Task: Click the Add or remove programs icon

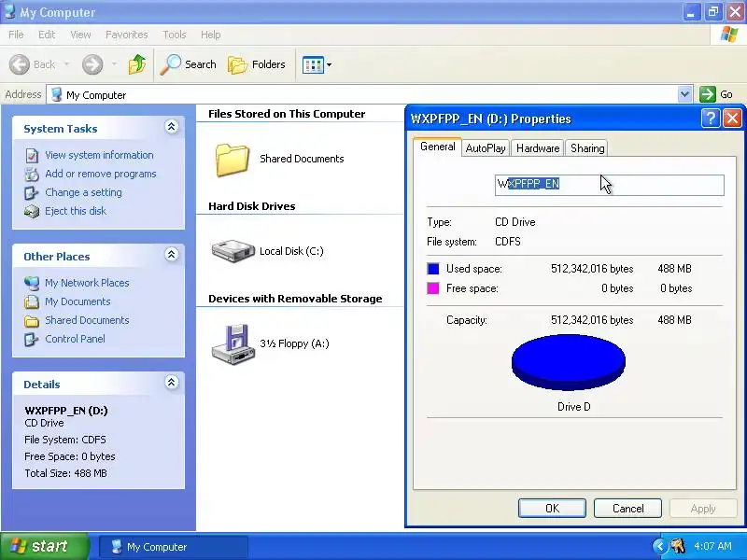Action: (x=32, y=175)
